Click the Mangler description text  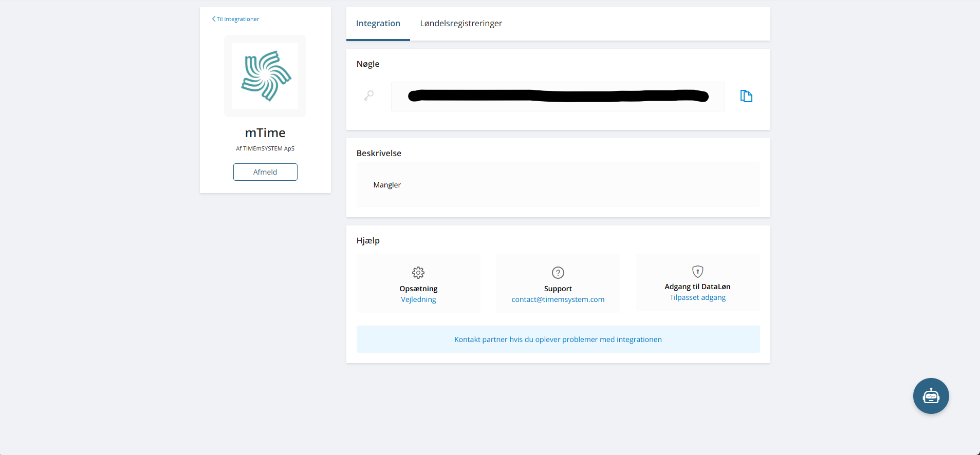click(387, 185)
